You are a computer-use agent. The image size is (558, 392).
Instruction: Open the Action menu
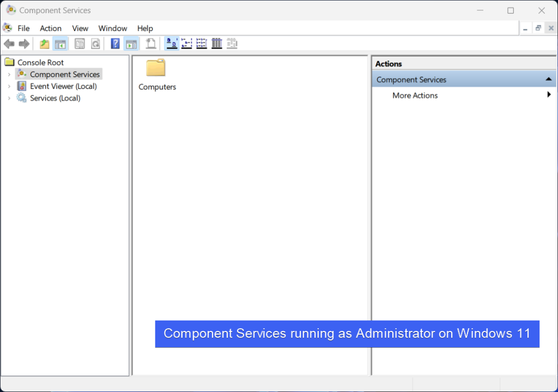click(50, 28)
